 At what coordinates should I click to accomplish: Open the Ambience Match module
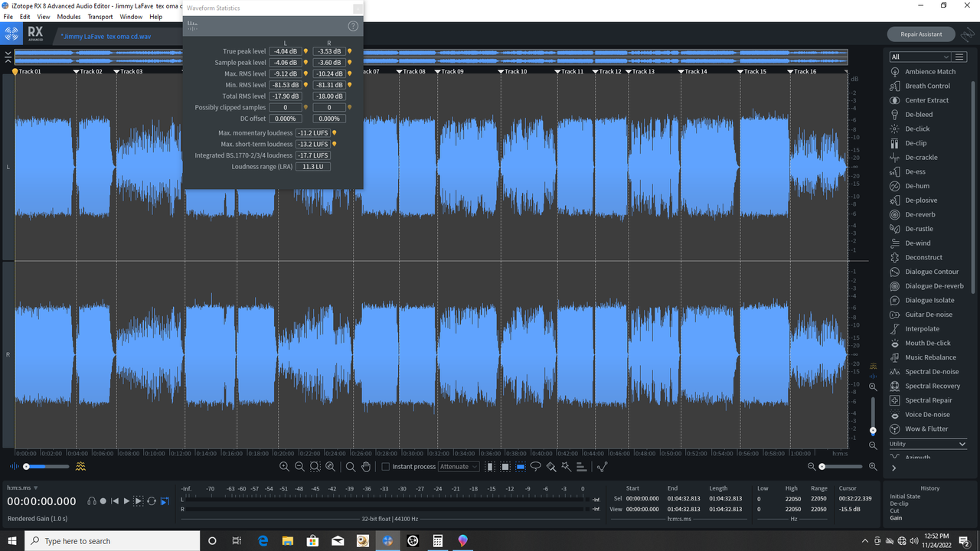coord(923,71)
